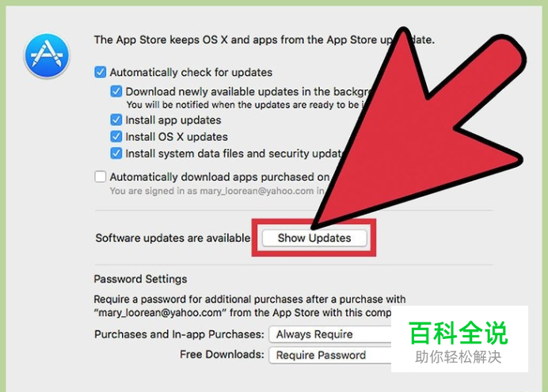Enable Automatically download apps purchased checkbox
548x392 pixels.
(x=101, y=177)
